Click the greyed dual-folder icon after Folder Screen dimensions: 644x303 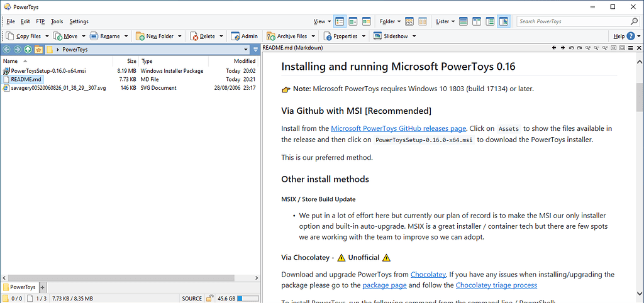click(x=423, y=21)
